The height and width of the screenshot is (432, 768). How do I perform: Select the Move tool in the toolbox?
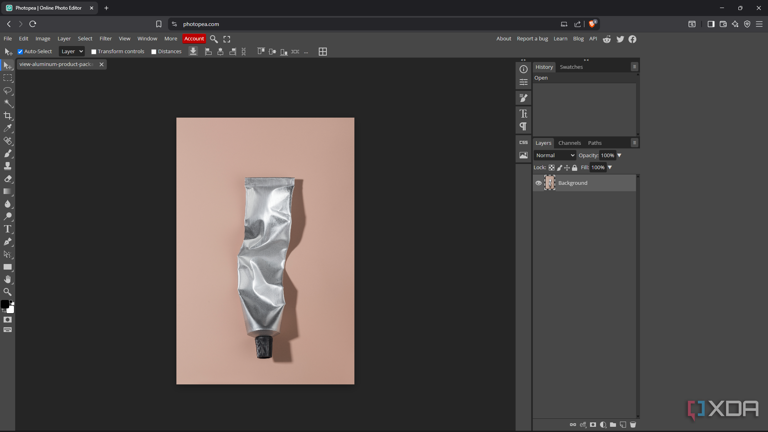[x=7, y=66]
